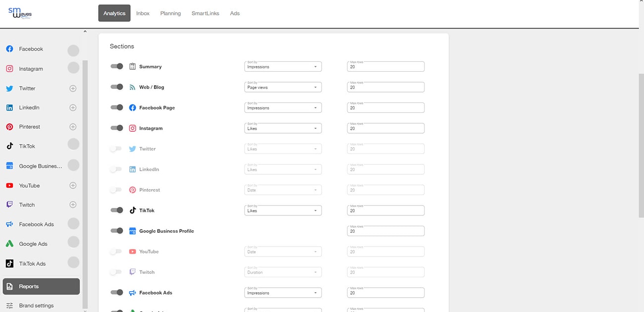Click the LinkedIn icon in sidebar
Screen dimensions: 644x312
point(9,107)
